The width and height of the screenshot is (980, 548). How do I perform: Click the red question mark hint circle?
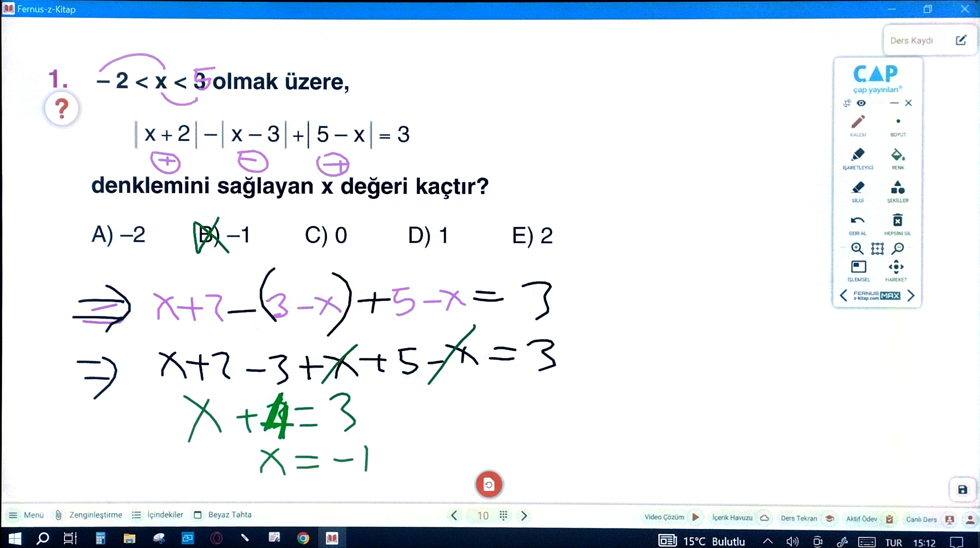point(62,109)
